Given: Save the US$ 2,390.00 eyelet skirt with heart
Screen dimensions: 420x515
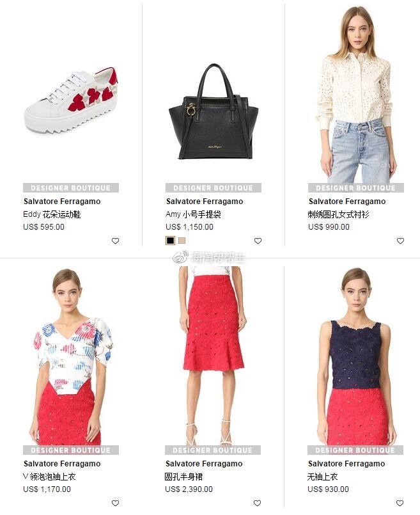Looking at the screenshot, I should pyautogui.click(x=257, y=503).
